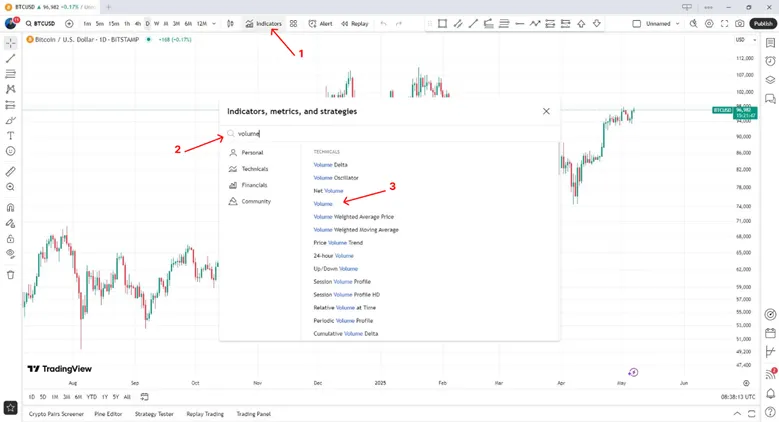This screenshot has height=422, width=779.
Task: Switch to the 1m timeframe
Action: pos(87,23)
